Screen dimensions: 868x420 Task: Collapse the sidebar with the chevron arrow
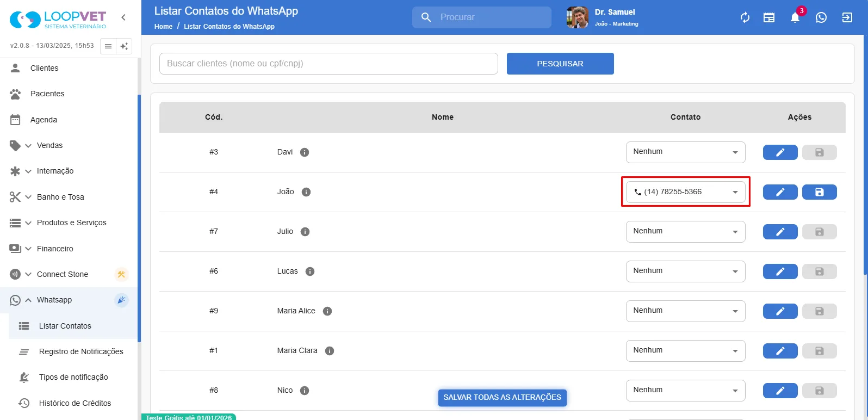pos(123,17)
